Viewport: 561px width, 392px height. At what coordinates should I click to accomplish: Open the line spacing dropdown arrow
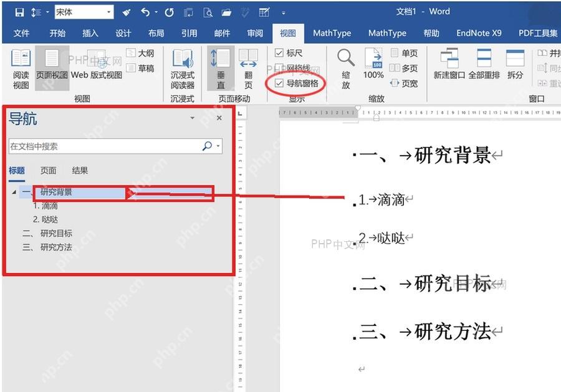[x=47, y=12]
